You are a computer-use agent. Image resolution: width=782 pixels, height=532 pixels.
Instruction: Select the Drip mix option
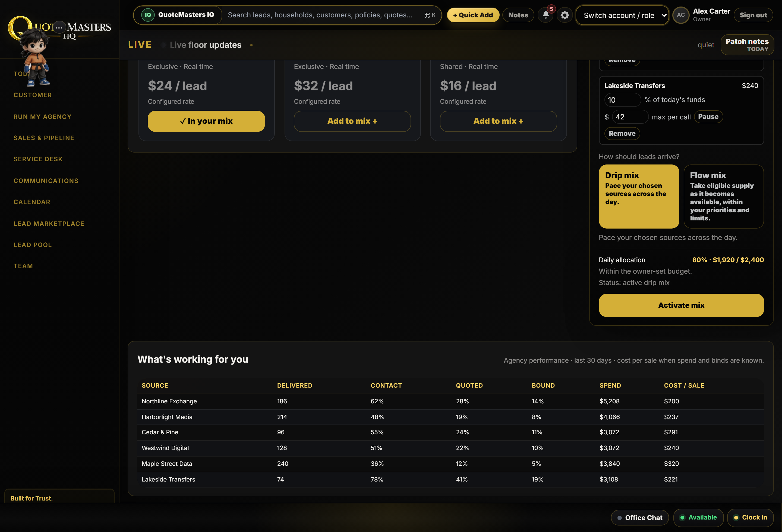pos(639,197)
